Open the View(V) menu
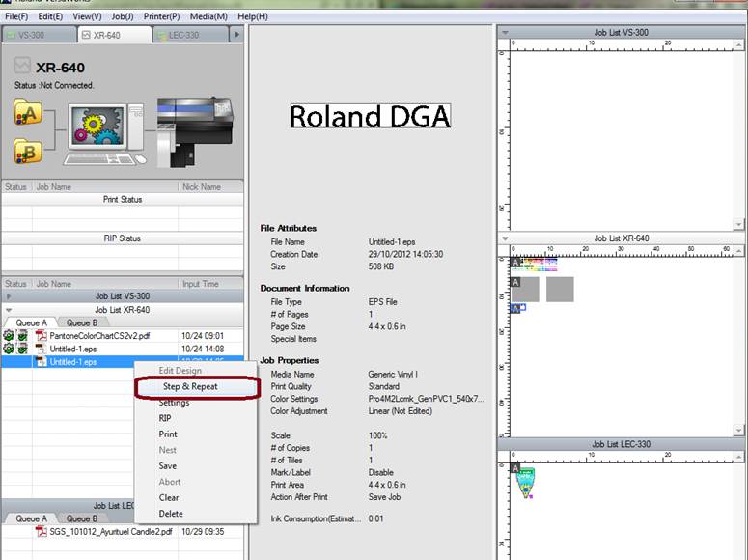Image resolution: width=748 pixels, height=560 pixels. pos(87,16)
